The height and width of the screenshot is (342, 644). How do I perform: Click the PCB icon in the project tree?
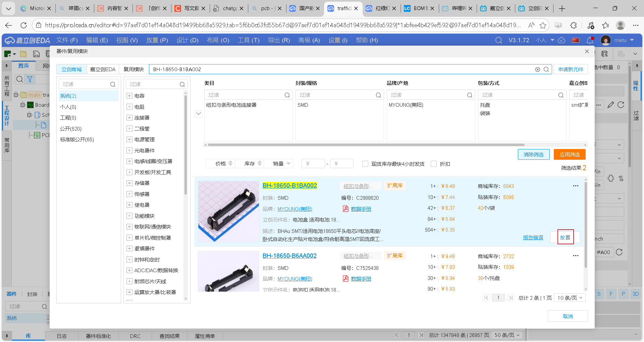click(x=37, y=135)
